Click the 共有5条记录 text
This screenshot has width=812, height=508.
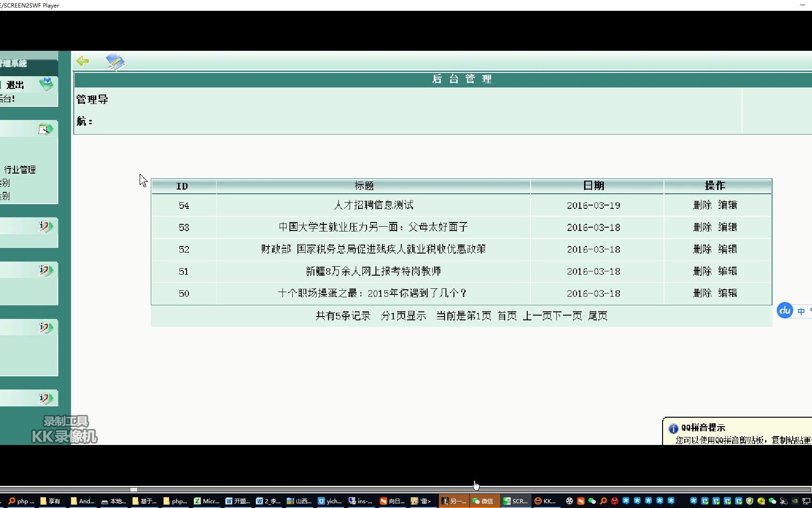(x=343, y=316)
